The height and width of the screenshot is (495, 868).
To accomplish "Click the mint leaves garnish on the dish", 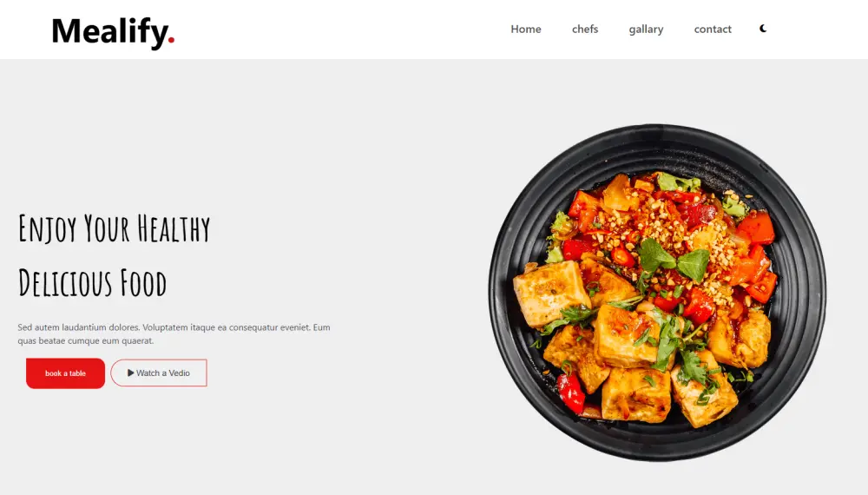I will click(674, 259).
